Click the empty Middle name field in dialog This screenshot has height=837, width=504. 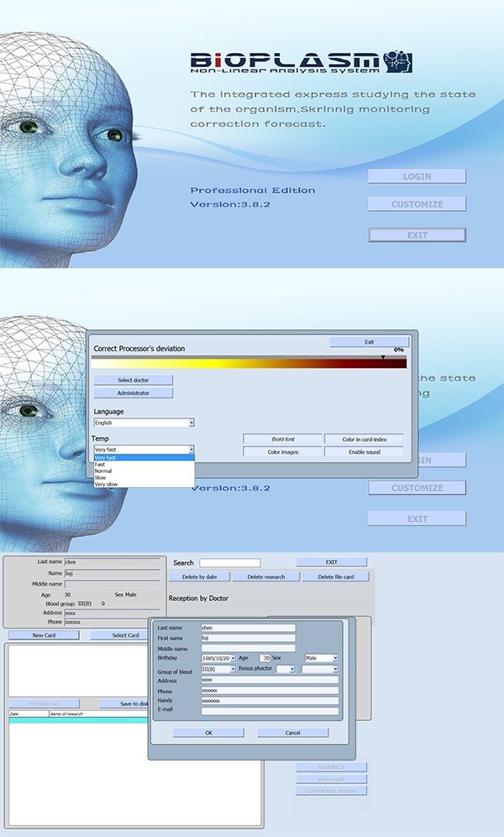pos(248,649)
